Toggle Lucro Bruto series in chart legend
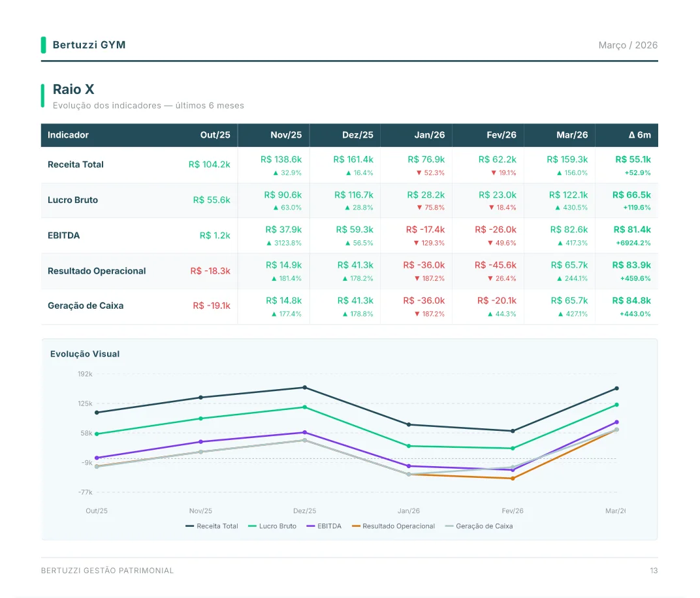The height and width of the screenshot is (598, 700). tap(272, 526)
